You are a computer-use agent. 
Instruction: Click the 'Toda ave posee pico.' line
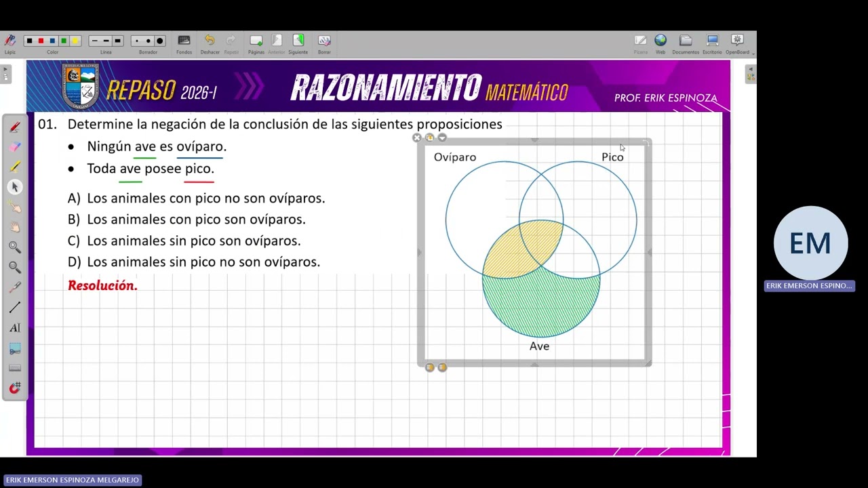[x=151, y=169]
